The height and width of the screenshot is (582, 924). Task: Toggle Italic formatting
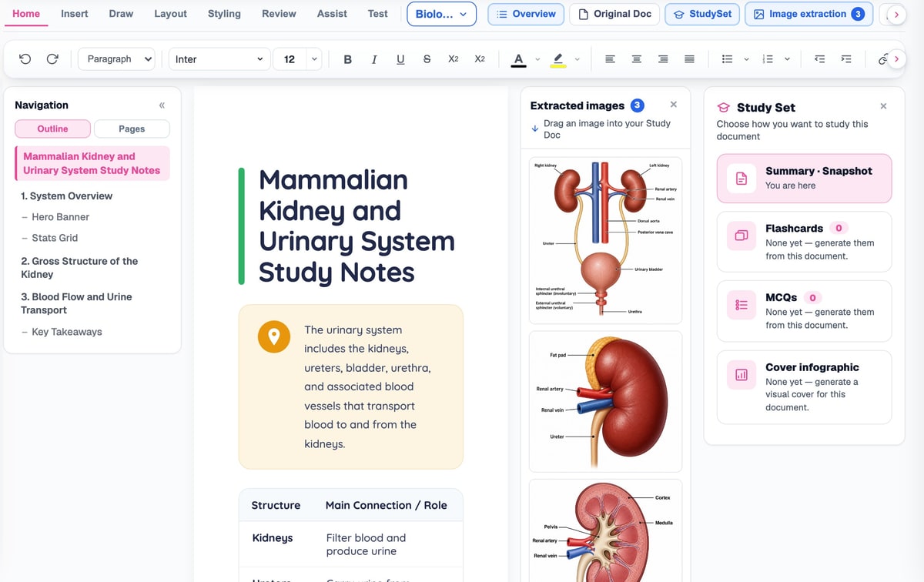click(x=374, y=59)
